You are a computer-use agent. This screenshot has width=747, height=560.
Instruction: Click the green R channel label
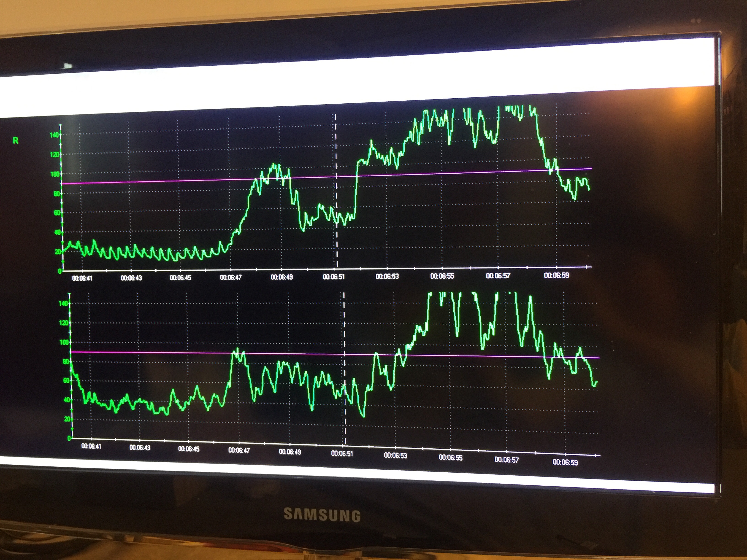tap(16, 141)
